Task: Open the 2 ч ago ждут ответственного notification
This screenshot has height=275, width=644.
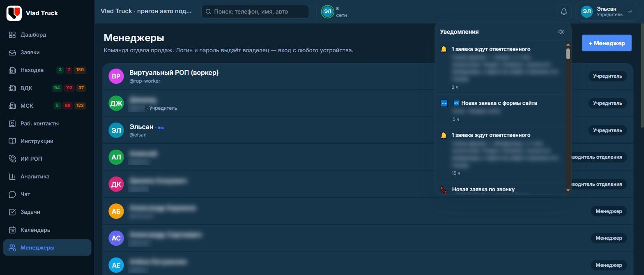Action: tap(500, 68)
